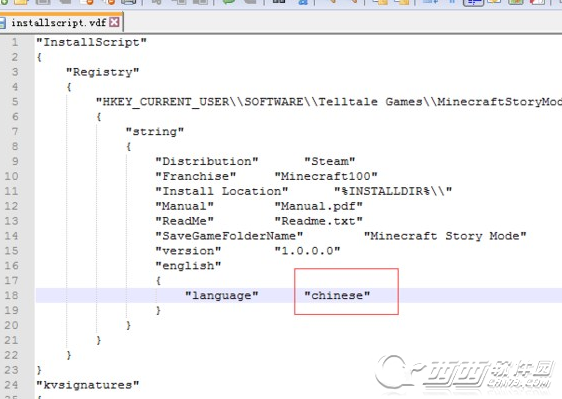
Task: Click the "SaveGameFolderName" key name
Action: point(229,236)
